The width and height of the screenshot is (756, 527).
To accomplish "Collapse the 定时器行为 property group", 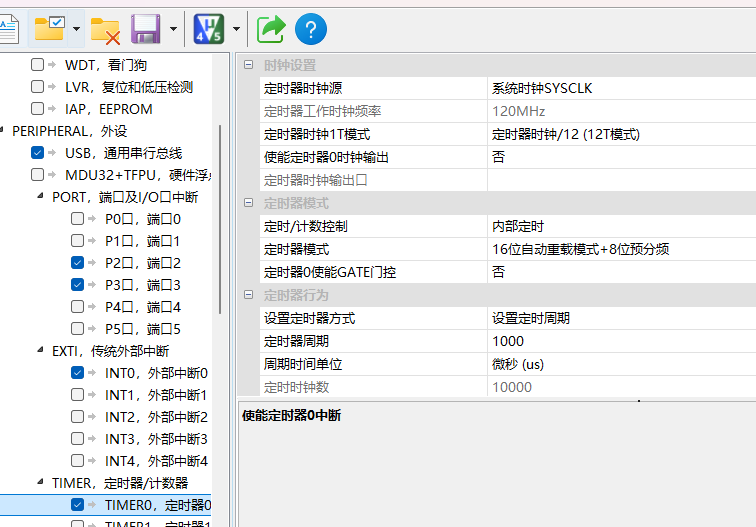I will point(248,295).
